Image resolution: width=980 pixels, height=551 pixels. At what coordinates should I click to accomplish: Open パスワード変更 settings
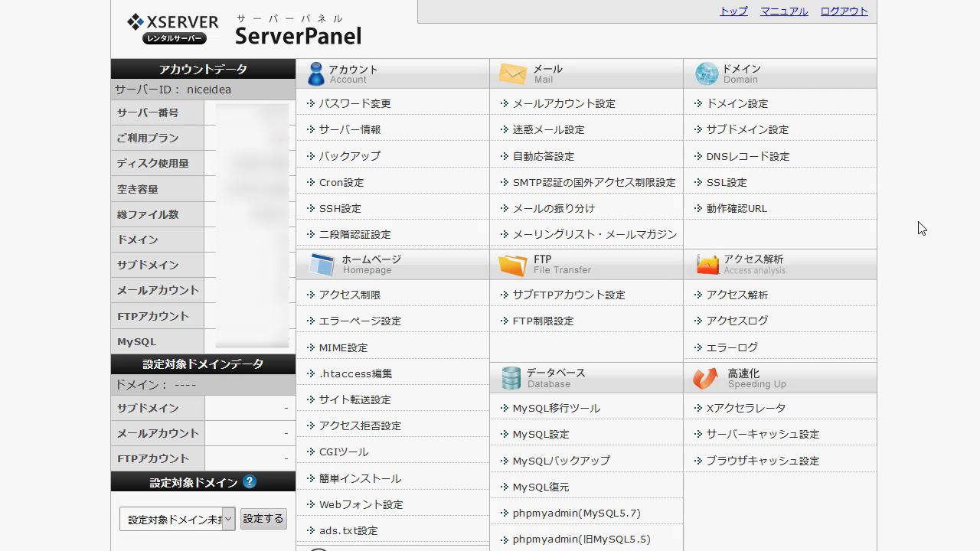[x=354, y=103]
